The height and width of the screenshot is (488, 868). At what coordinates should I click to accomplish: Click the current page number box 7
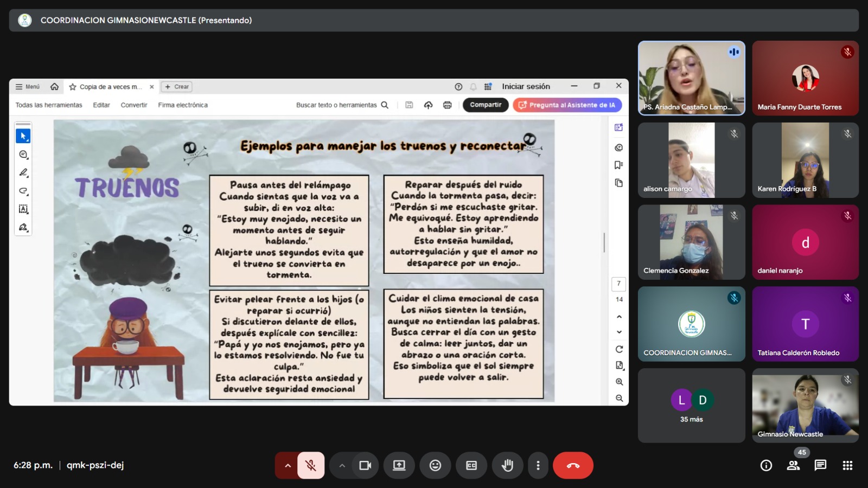click(x=618, y=284)
